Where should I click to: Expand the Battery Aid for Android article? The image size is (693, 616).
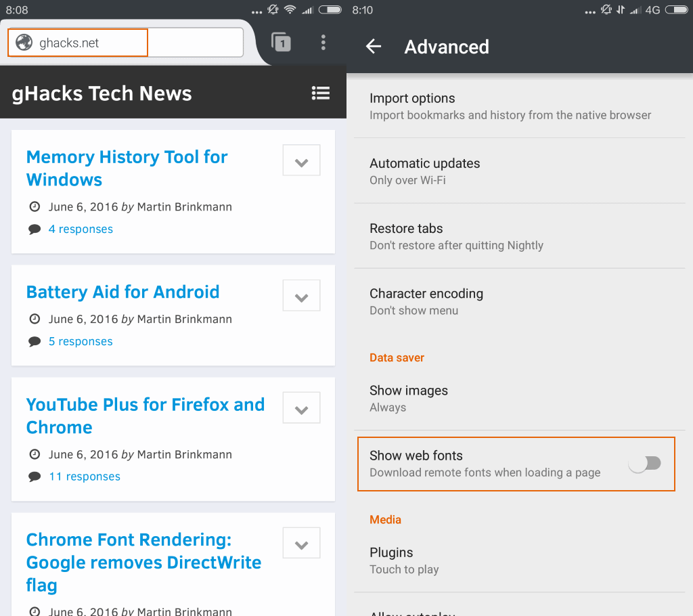click(301, 295)
